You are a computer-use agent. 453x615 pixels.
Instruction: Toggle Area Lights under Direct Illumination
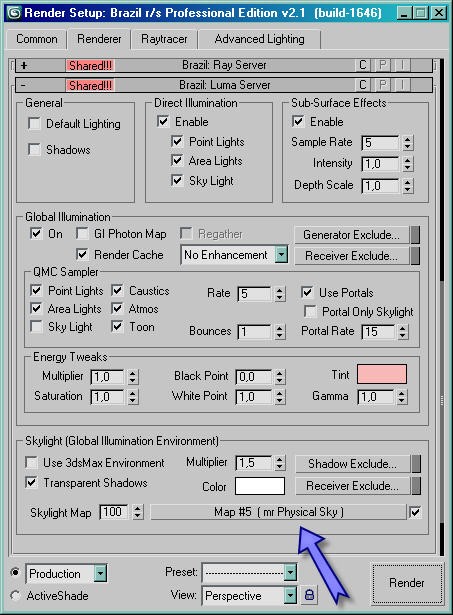[177, 160]
